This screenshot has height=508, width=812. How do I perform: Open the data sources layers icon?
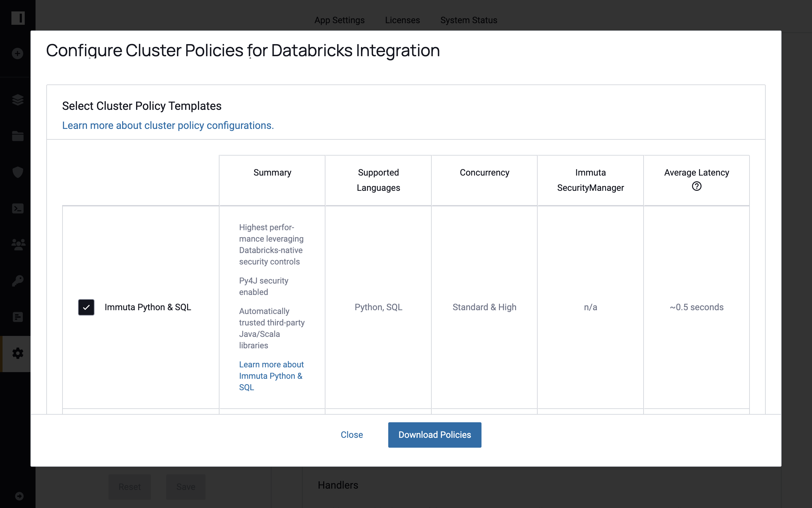tap(17, 100)
